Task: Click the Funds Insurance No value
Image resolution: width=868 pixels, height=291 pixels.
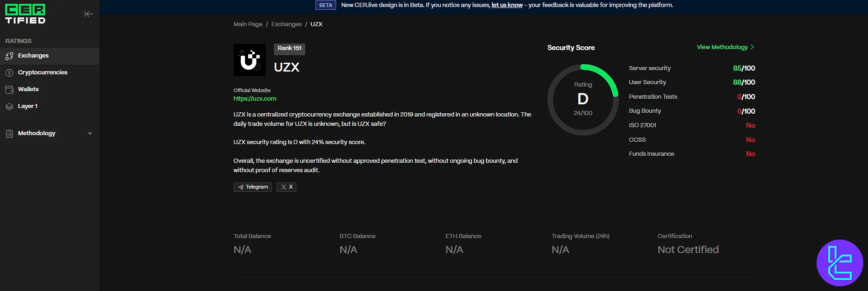Action: pyautogui.click(x=751, y=154)
